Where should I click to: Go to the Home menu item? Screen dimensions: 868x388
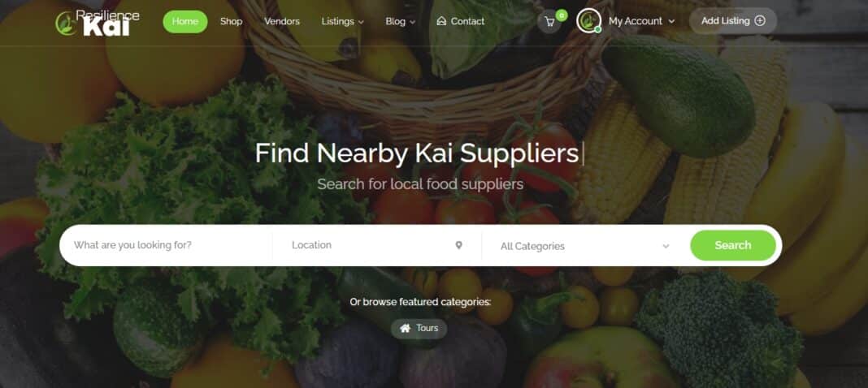click(184, 22)
